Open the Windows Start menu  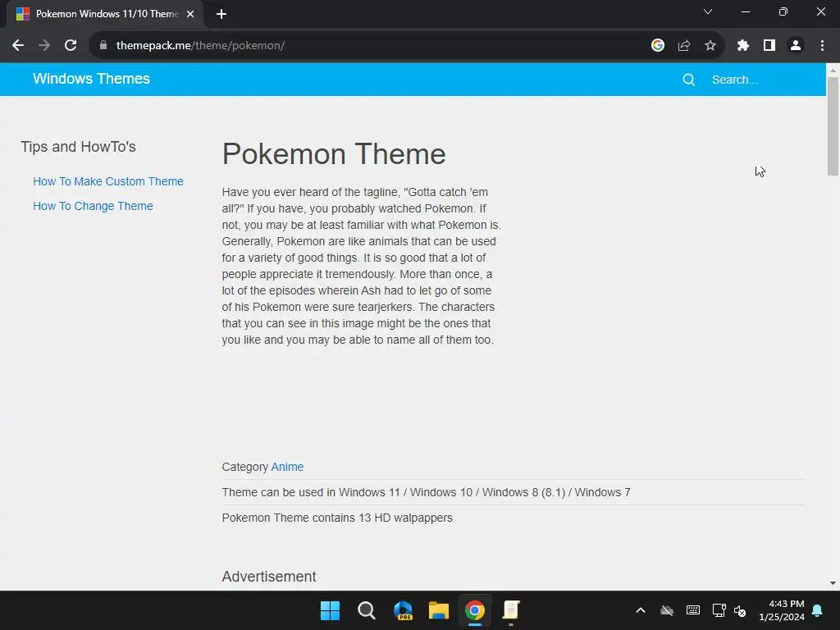(330, 610)
